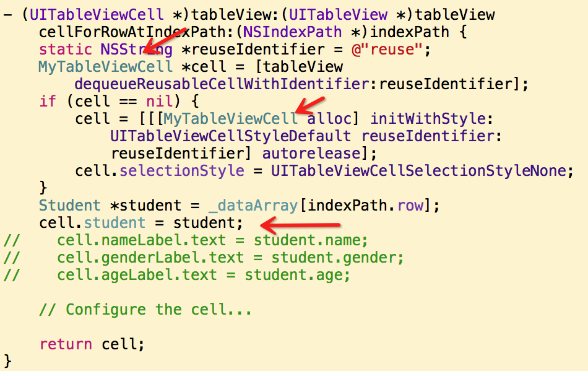Click the UITableViewCell return type
The width and height of the screenshot is (588, 371).
click(x=97, y=15)
